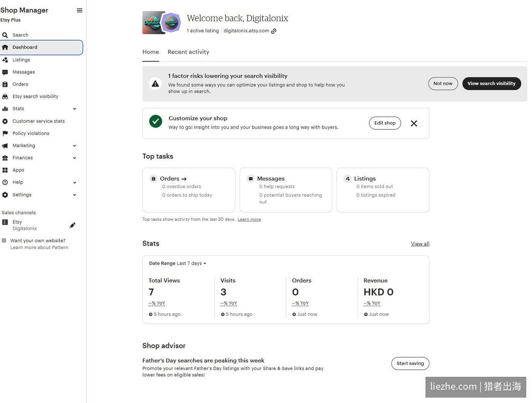Click the Total Views YoY percentage

click(157, 303)
